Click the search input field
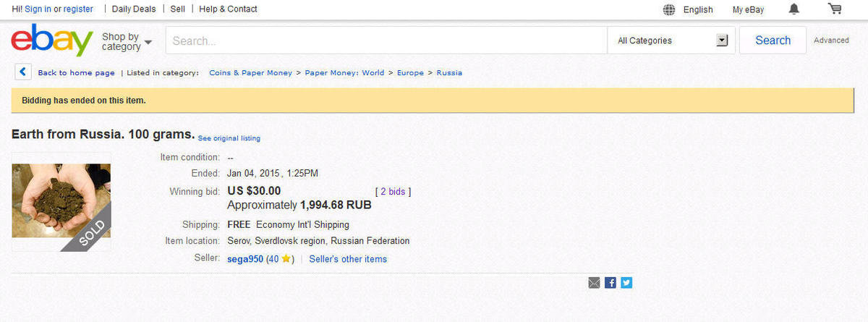This screenshot has width=868, height=322. coord(386,41)
